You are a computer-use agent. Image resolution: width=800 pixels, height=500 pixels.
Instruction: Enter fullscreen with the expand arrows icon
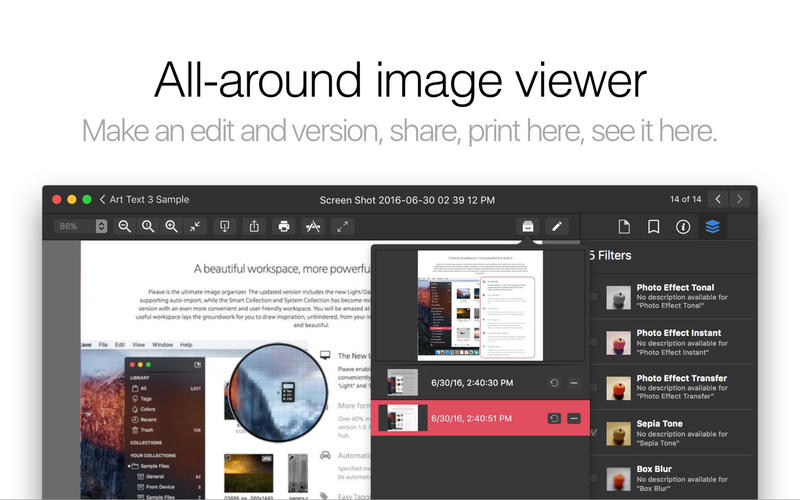tap(343, 227)
